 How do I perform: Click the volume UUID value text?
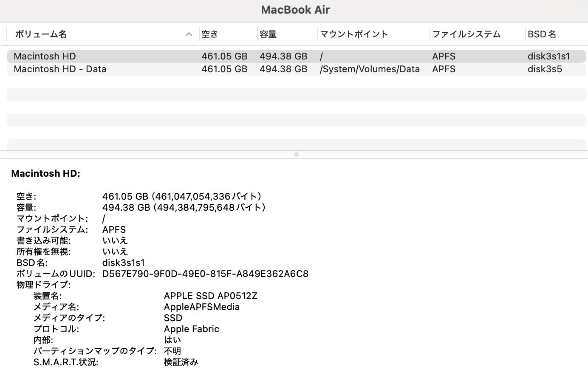(x=205, y=274)
